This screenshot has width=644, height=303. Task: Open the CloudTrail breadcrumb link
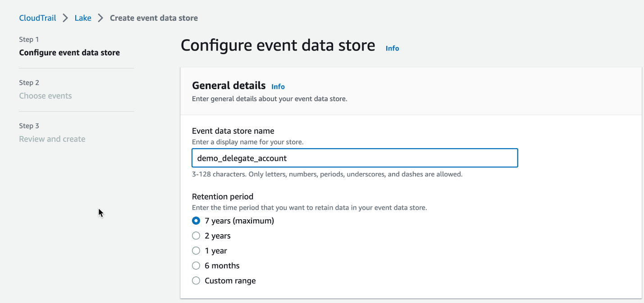coord(37,18)
